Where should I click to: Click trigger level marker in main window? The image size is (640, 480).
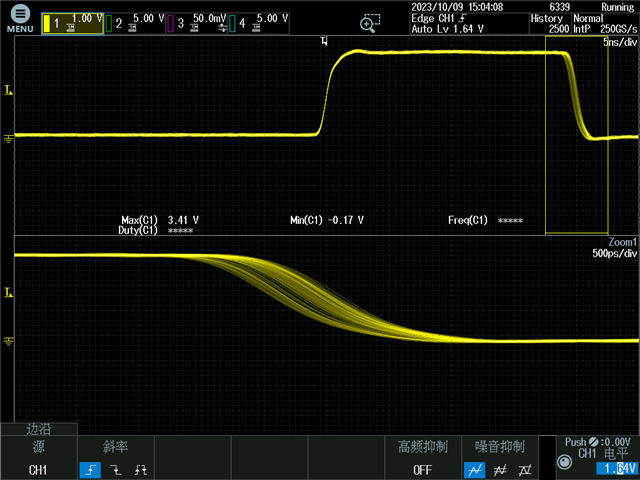9,91
